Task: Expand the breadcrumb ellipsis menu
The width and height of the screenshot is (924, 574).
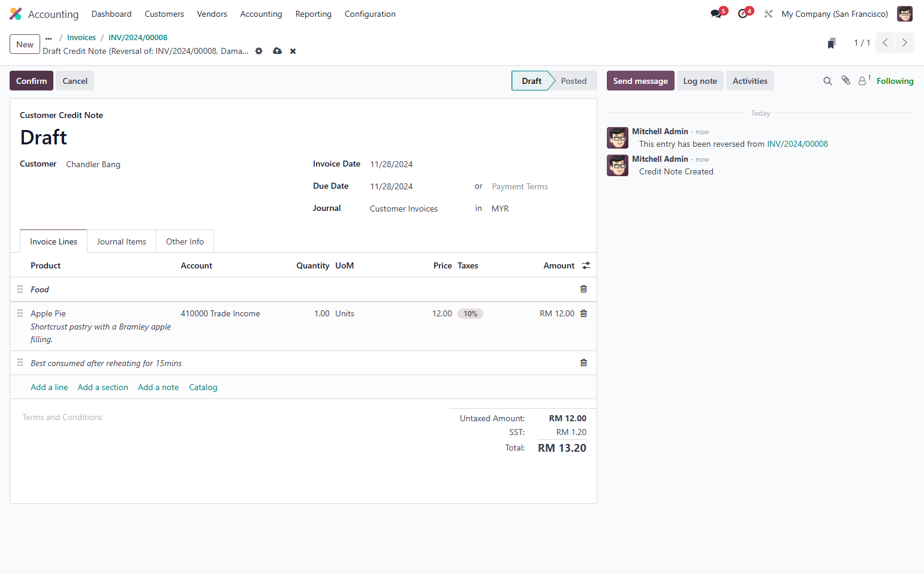Action: [49, 38]
